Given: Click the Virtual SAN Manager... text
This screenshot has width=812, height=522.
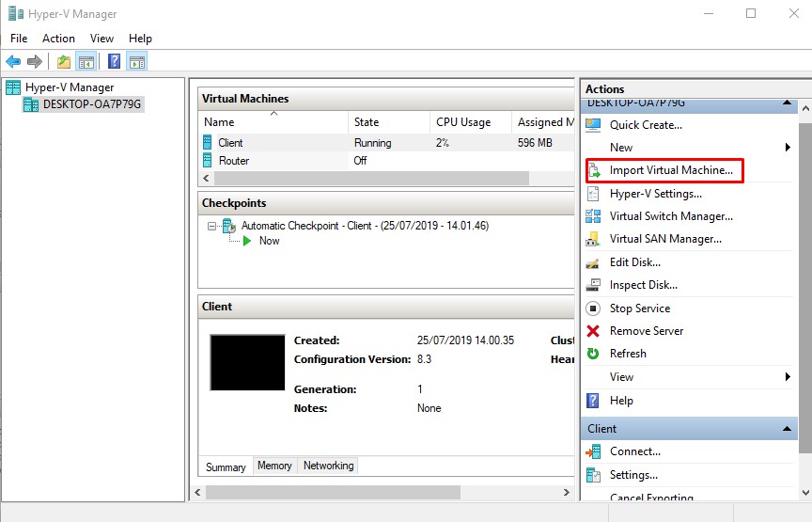Looking at the screenshot, I should point(665,239).
